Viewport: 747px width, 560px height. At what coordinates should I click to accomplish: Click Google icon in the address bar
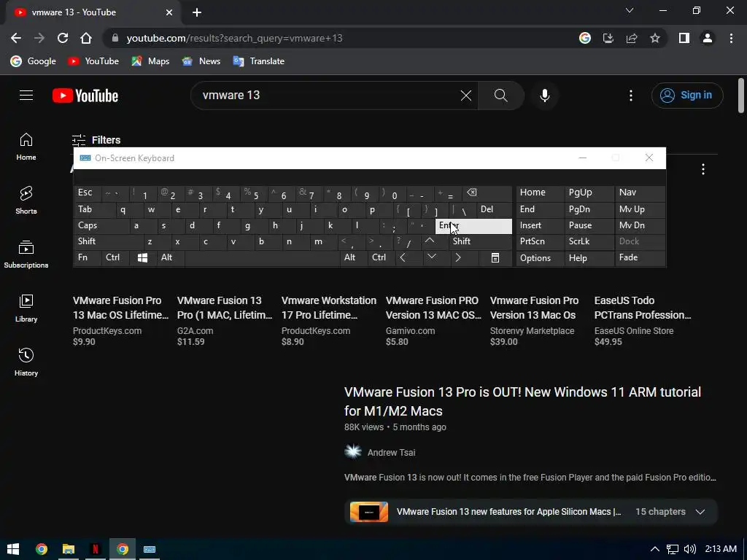[585, 38]
